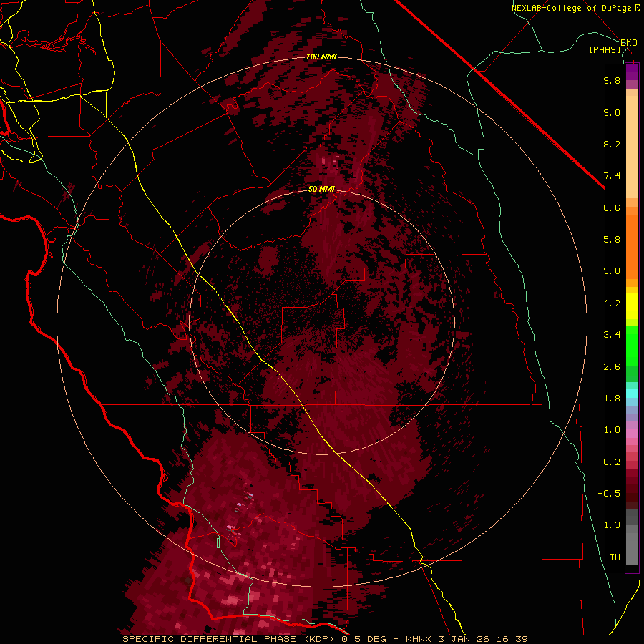The height and width of the screenshot is (644, 644).
Task: Click the -0.5 scale label
Action: [609, 494]
